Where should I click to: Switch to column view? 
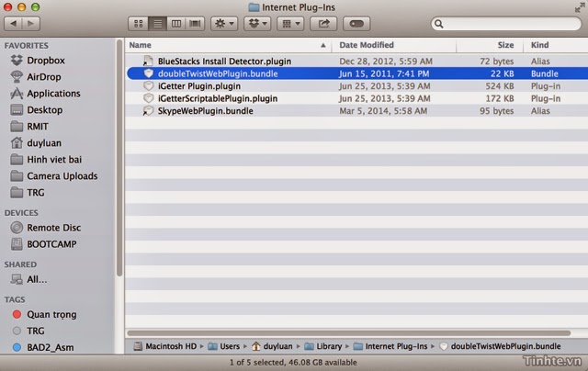pyautogui.click(x=176, y=24)
